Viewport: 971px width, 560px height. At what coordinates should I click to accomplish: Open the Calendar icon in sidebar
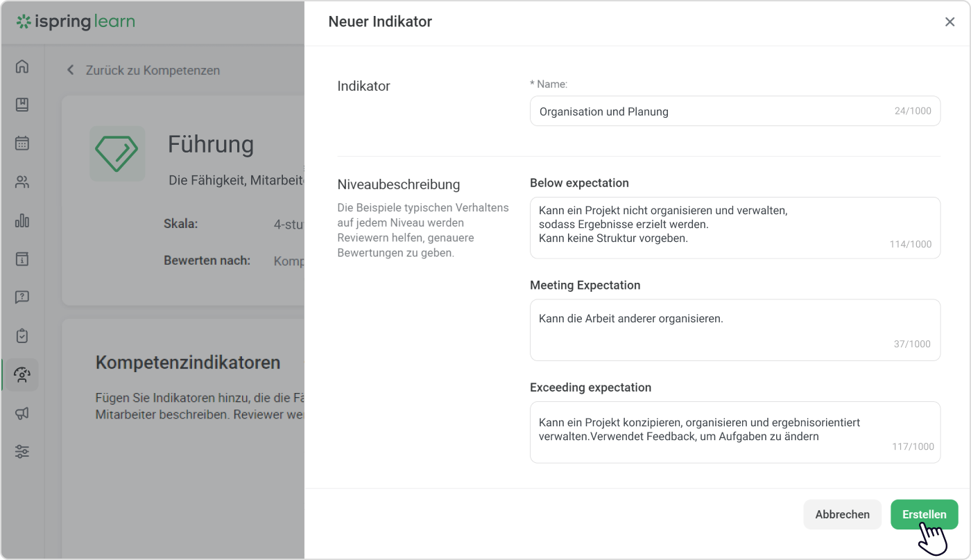[22, 143]
